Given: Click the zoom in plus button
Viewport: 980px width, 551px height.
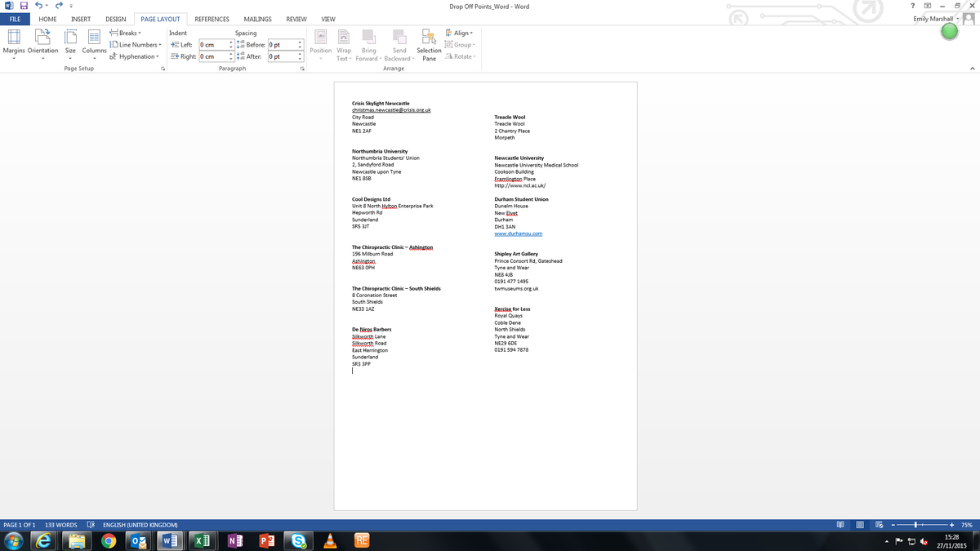Looking at the screenshot, I should point(952,525).
